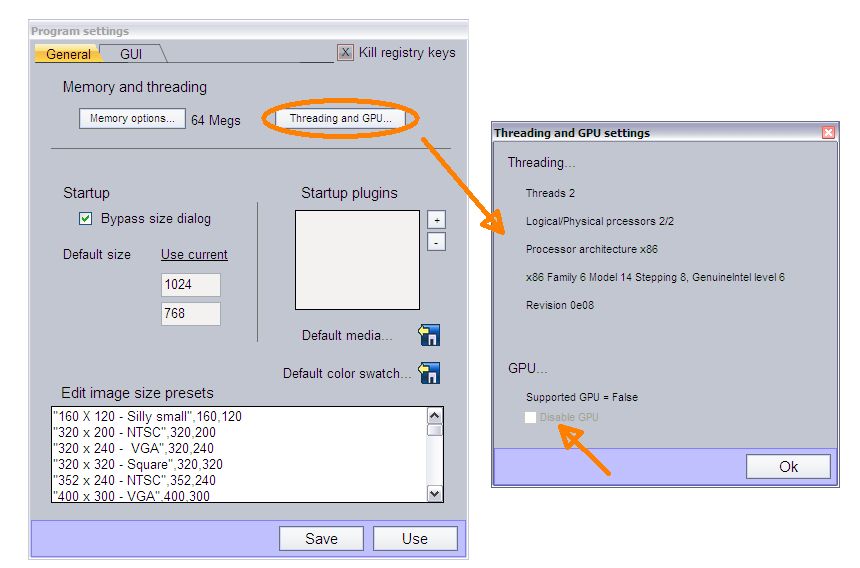
Task: Click the Default color swatch folder icon
Action: pyautogui.click(x=429, y=373)
